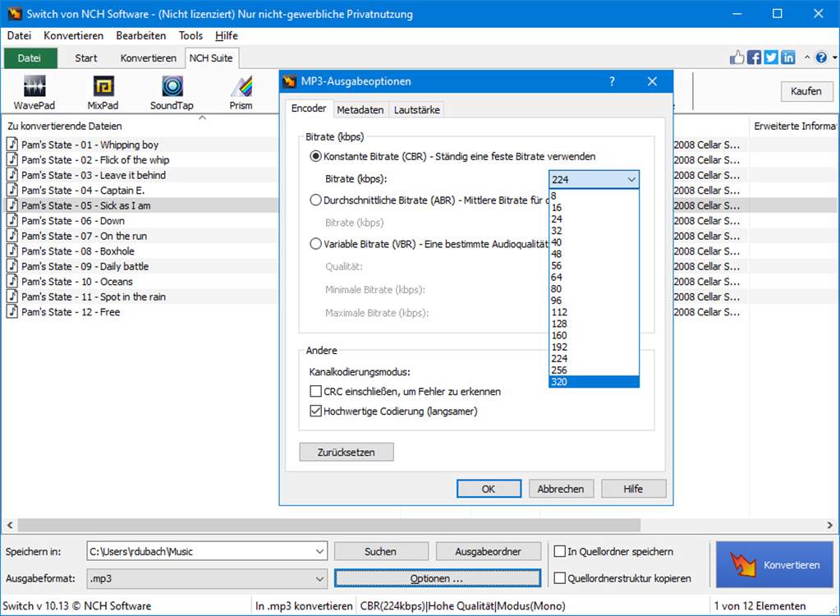840x616 pixels.
Task: Choose 128 in the bitrate list
Action: (x=594, y=324)
